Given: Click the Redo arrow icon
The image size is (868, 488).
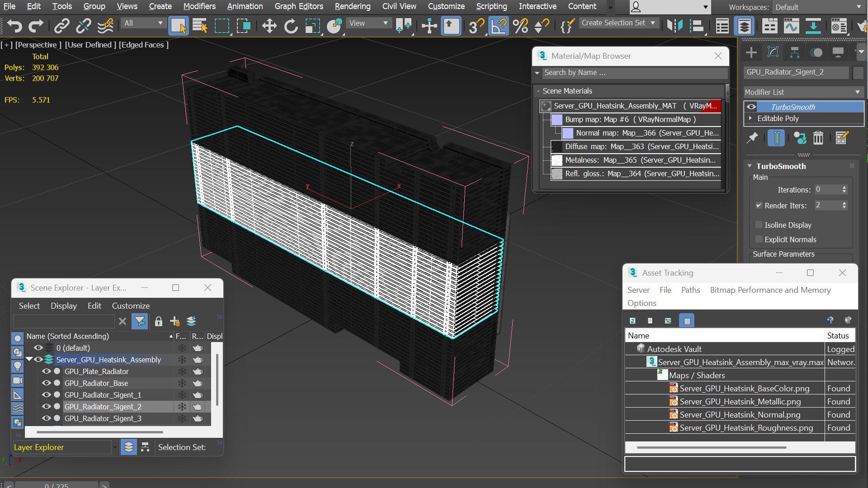Looking at the screenshot, I should 36,26.
